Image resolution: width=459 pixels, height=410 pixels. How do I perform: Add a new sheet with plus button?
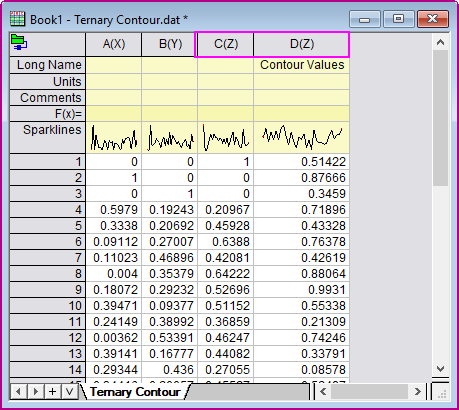click(x=52, y=391)
